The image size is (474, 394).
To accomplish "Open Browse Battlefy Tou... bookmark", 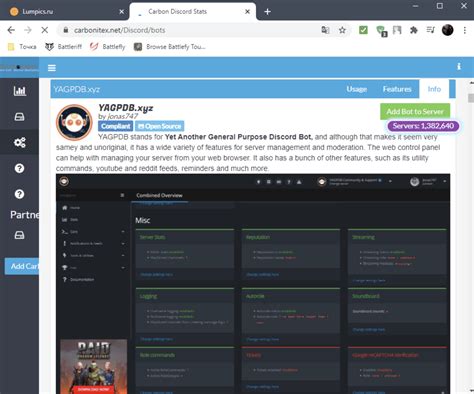I will point(170,47).
